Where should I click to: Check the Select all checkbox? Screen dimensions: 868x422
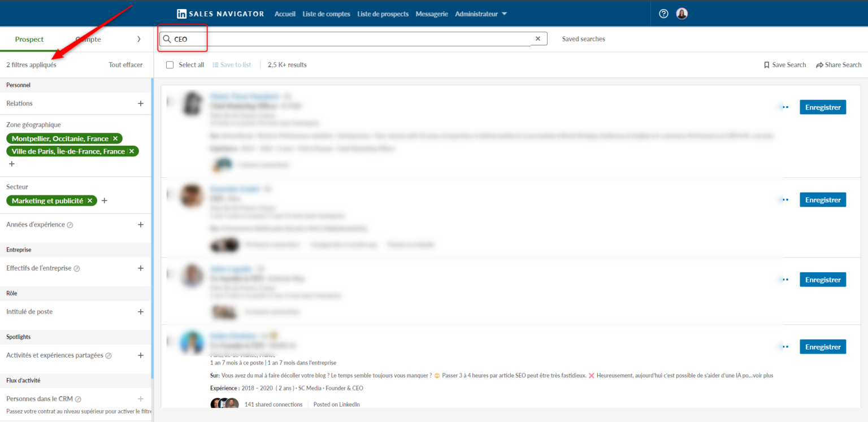pos(170,65)
